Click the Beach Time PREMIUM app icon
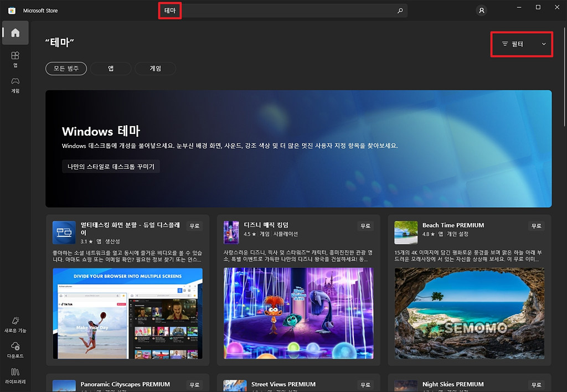Screen dimensions: 567x392 click(406, 233)
